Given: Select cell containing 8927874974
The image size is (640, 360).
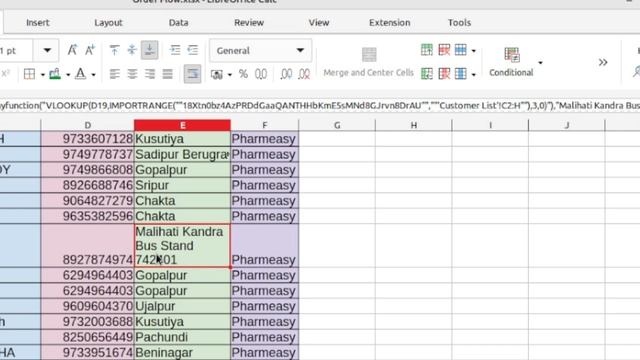Looking at the screenshot, I should (x=87, y=246).
